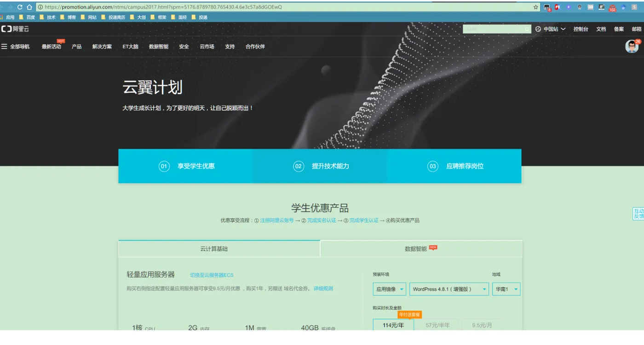The width and height of the screenshot is (644, 345).
Task: Open 云市场 nav menu
Action: click(x=207, y=47)
